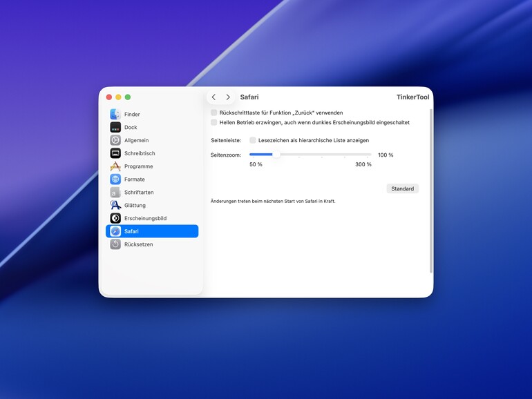Go back with the left chevron
Screen dimensions: 532x399
pyautogui.click(x=213, y=97)
